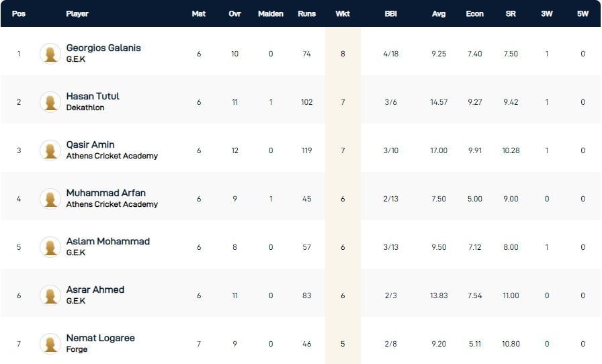Click the BBI column header

coord(390,13)
